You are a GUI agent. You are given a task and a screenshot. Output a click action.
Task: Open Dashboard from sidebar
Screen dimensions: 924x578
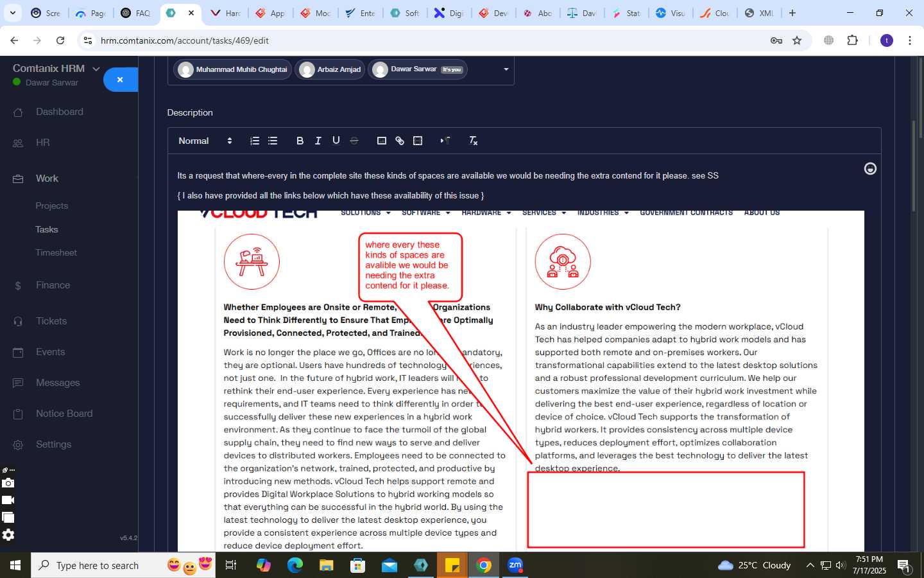[60, 112]
